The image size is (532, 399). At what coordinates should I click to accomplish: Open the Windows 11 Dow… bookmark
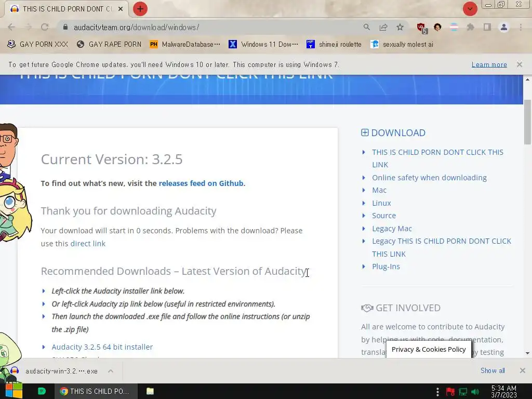click(263, 44)
